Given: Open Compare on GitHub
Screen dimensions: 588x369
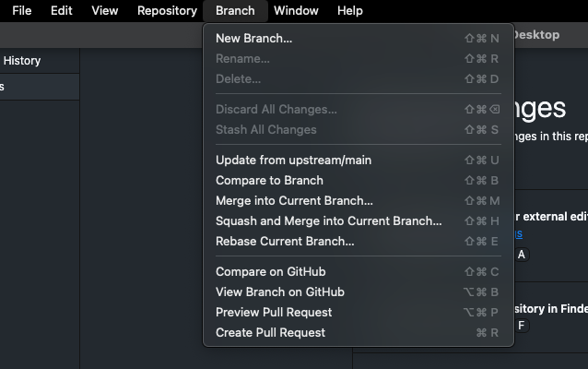Looking at the screenshot, I should (x=270, y=271).
